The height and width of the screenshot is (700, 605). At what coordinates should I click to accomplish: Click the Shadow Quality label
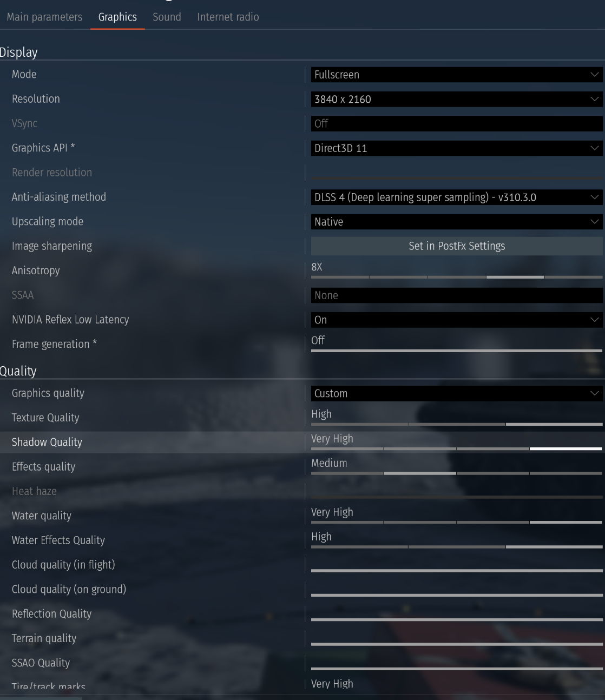47,442
